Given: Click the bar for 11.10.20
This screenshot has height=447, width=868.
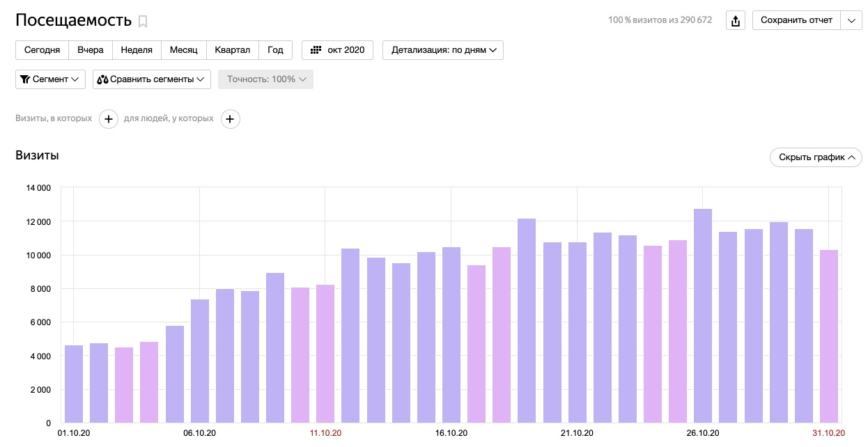Looking at the screenshot, I should 325,354.
